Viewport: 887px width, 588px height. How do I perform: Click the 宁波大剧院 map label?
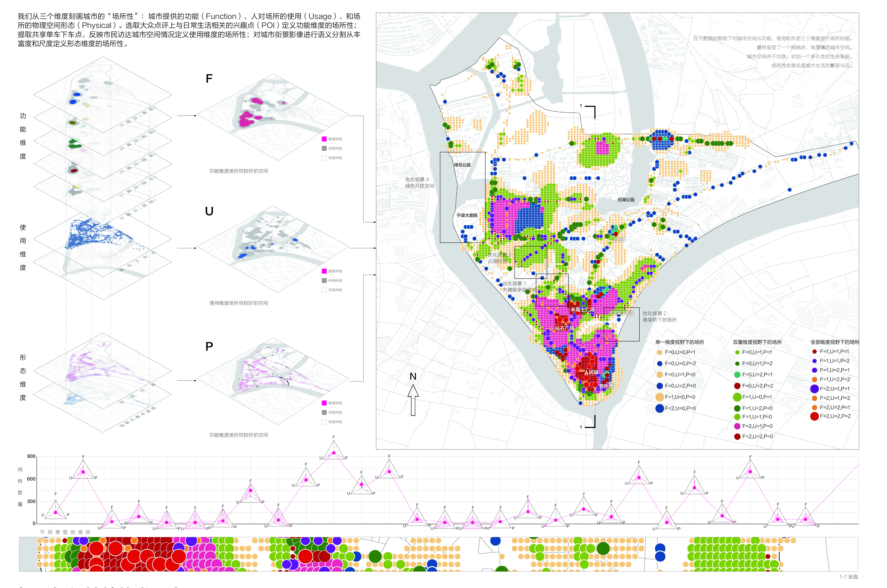[x=467, y=215]
